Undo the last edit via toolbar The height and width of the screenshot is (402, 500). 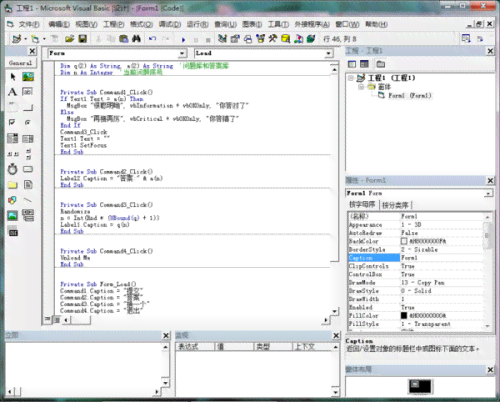click(153, 39)
